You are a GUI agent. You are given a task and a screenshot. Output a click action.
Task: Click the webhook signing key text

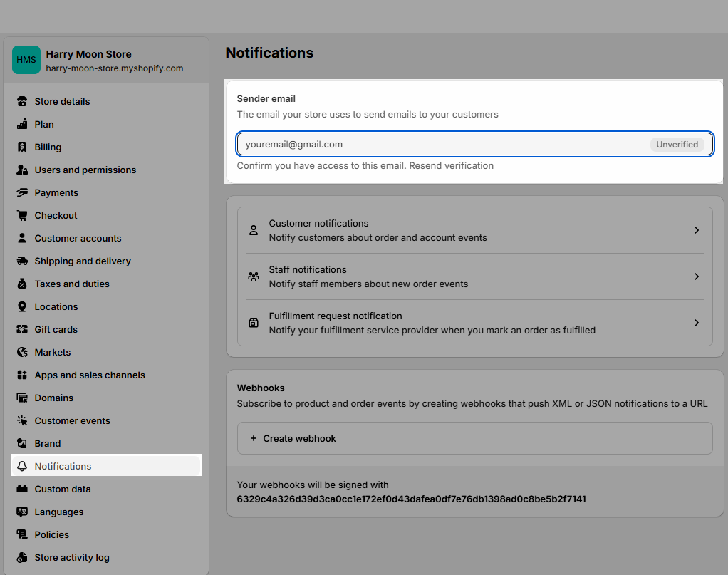(411, 499)
